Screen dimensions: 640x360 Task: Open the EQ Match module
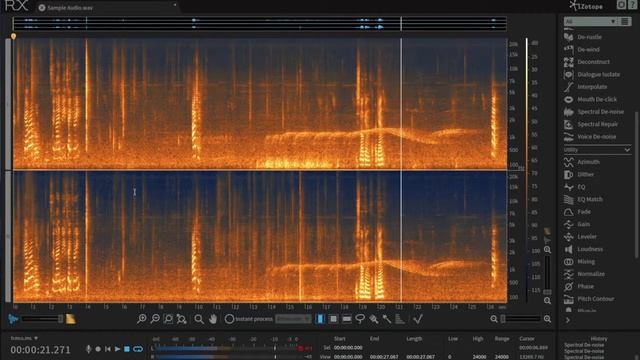(584, 200)
